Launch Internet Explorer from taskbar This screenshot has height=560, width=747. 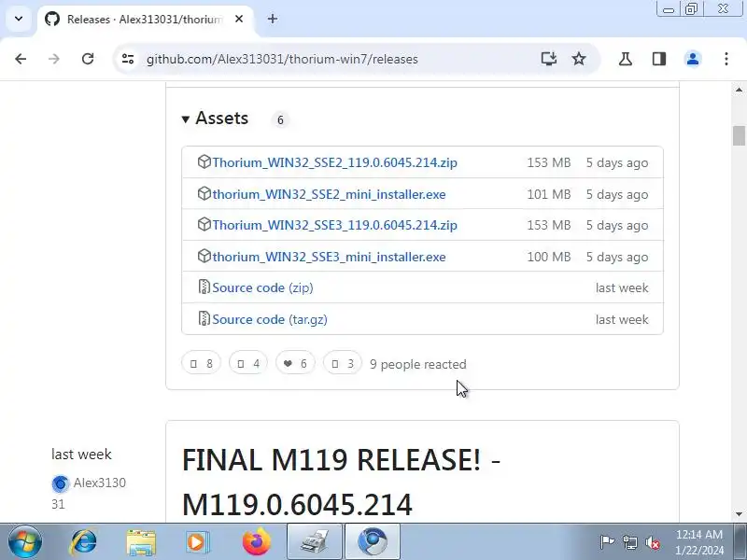[83, 542]
